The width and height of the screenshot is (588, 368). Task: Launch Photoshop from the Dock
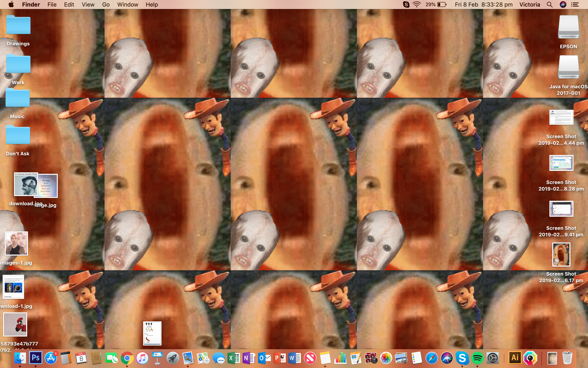click(x=36, y=358)
